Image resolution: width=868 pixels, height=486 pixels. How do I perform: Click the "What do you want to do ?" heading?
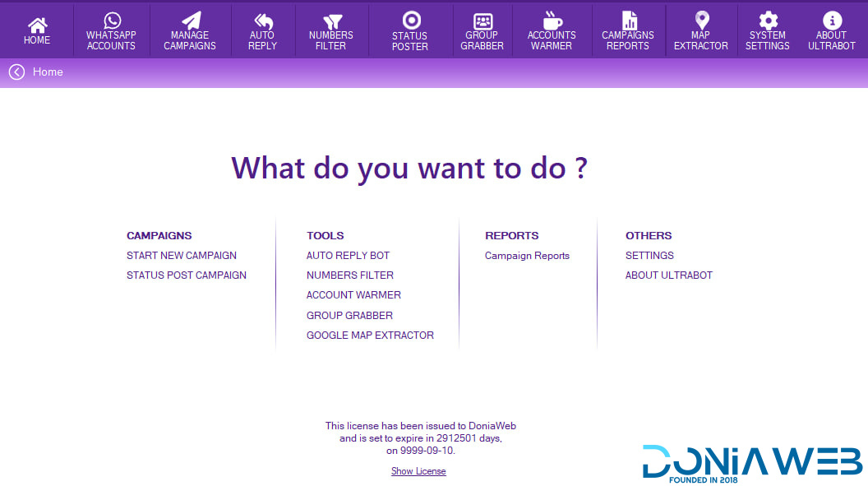click(409, 169)
